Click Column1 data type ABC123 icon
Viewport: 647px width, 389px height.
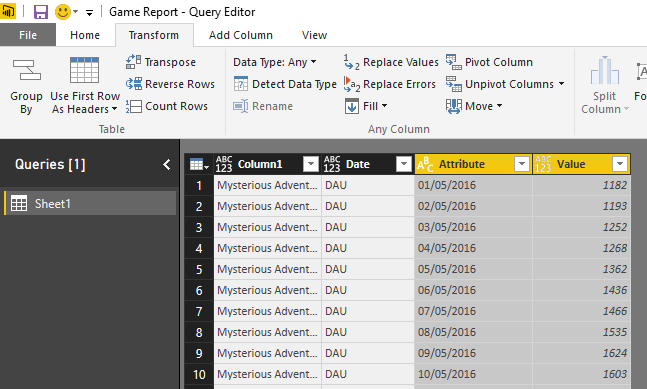pos(224,164)
